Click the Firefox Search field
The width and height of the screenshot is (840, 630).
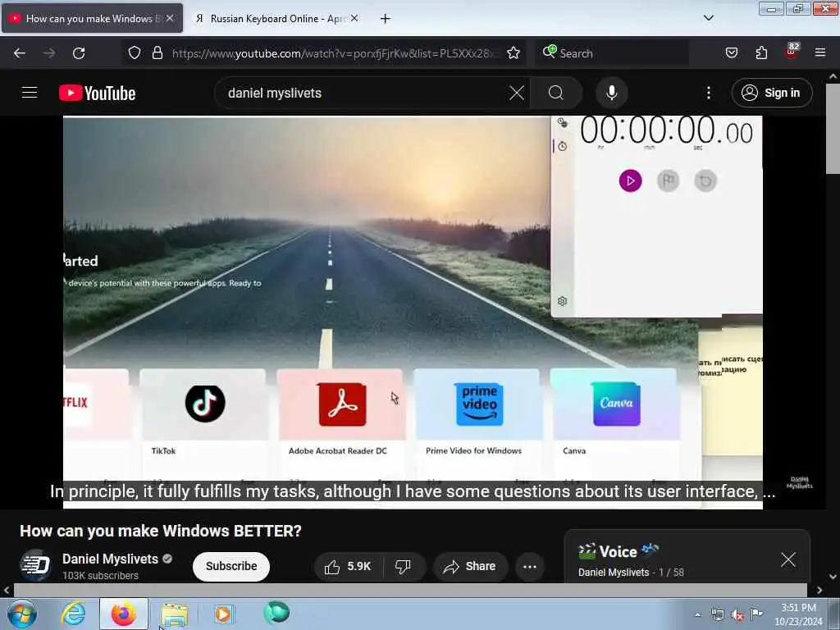tap(611, 53)
